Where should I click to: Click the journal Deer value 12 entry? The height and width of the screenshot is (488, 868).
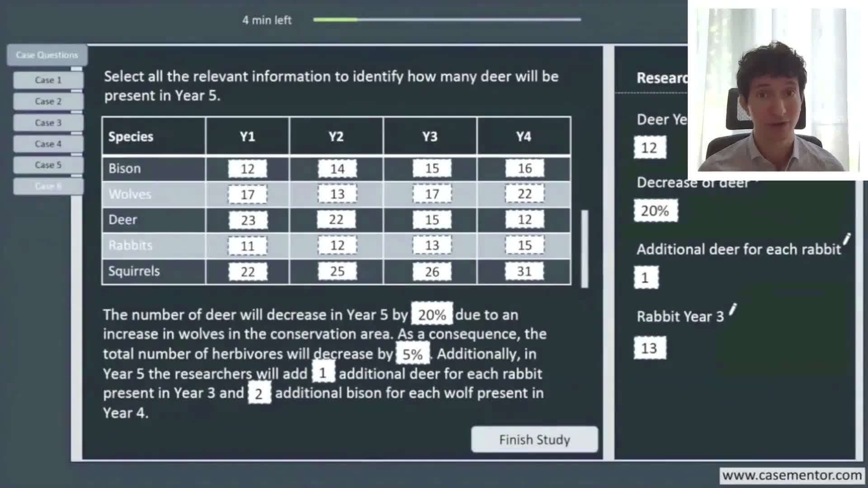coord(650,148)
